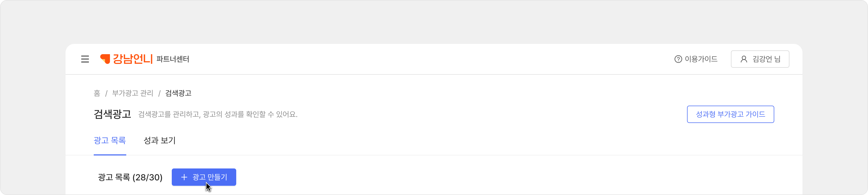The image size is (868, 195).
Task: Click the blue underline beneath 광고 목록
Action: click(110, 155)
